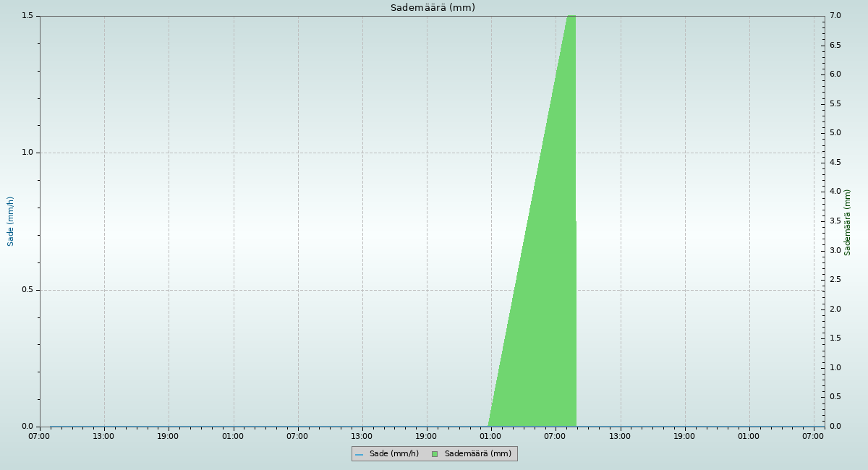The width and height of the screenshot is (868, 470).
Task: Select the vertical Sade (mm/h) left axis title
Action: click(11, 221)
